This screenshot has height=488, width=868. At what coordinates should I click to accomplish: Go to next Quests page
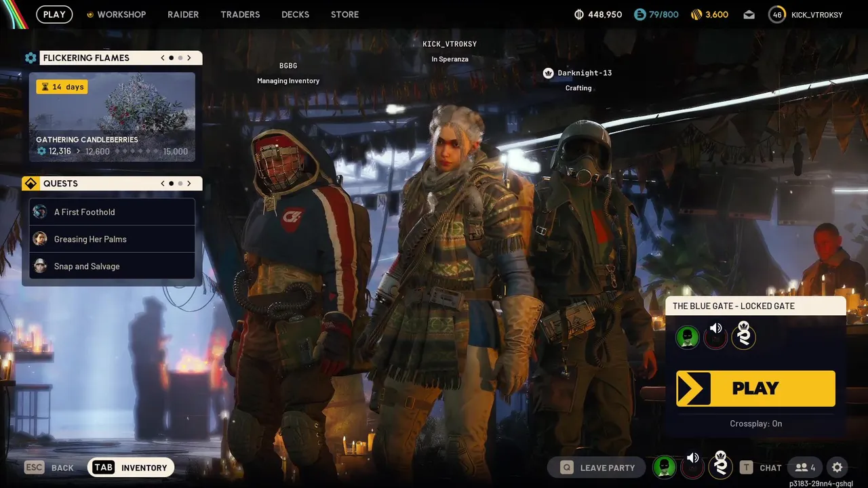(x=189, y=184)
